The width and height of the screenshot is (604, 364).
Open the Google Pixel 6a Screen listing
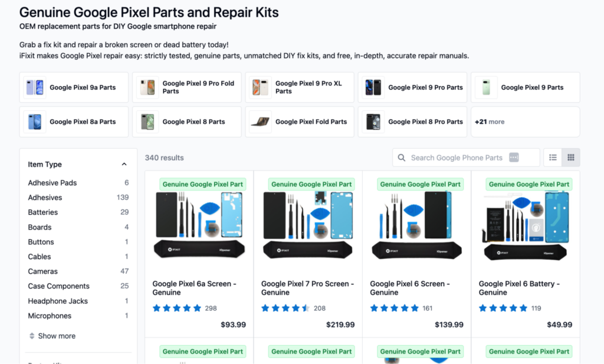point(194,288)
